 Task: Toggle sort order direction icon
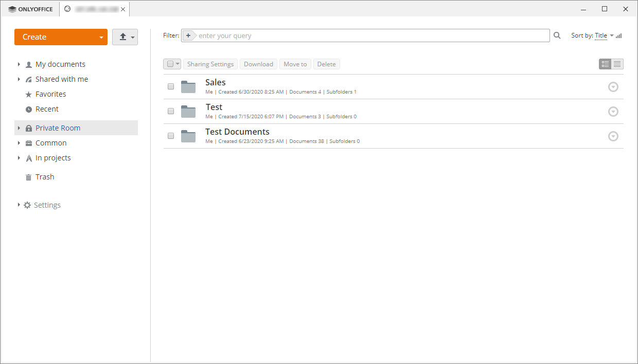[x=619, y=36]
